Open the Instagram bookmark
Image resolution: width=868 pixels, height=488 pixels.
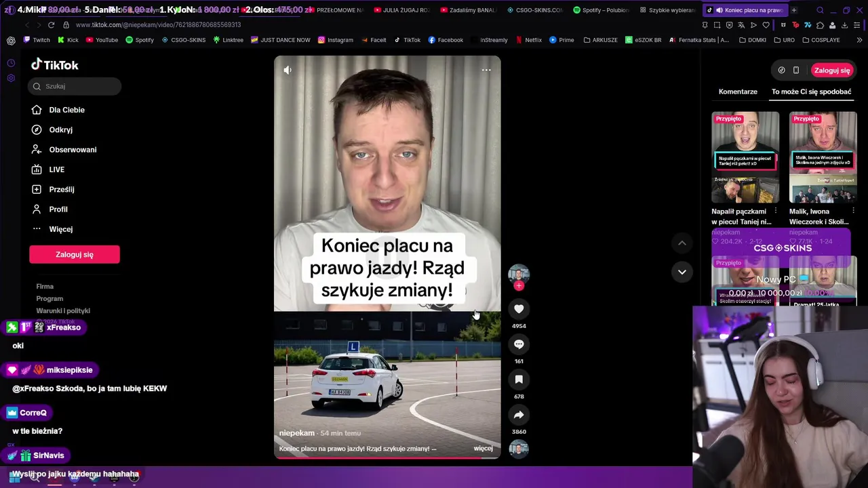click(x=335, y=40)
